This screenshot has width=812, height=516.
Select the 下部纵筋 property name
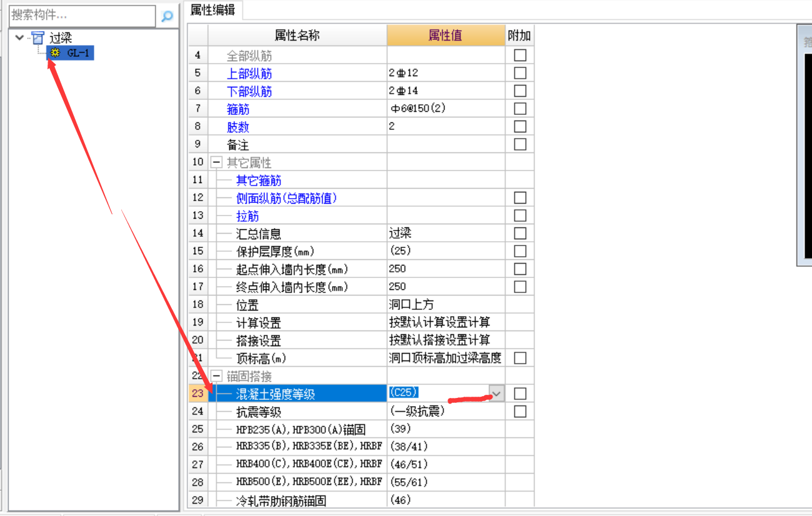[249, 92]
